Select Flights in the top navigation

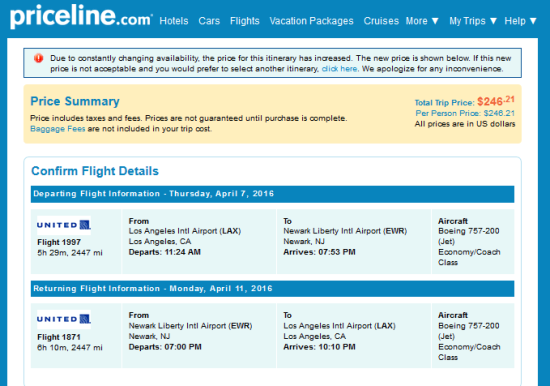(245, 21)
